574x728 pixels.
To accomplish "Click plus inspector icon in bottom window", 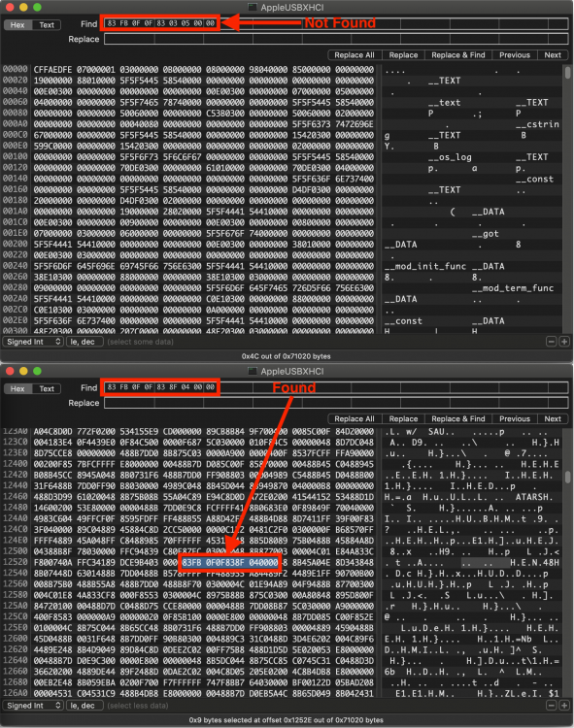I will tap(564, 706).
